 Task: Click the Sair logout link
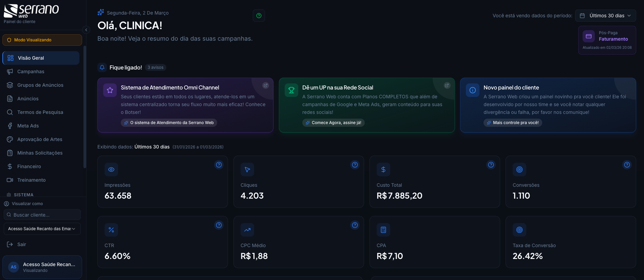coord(21,244)
